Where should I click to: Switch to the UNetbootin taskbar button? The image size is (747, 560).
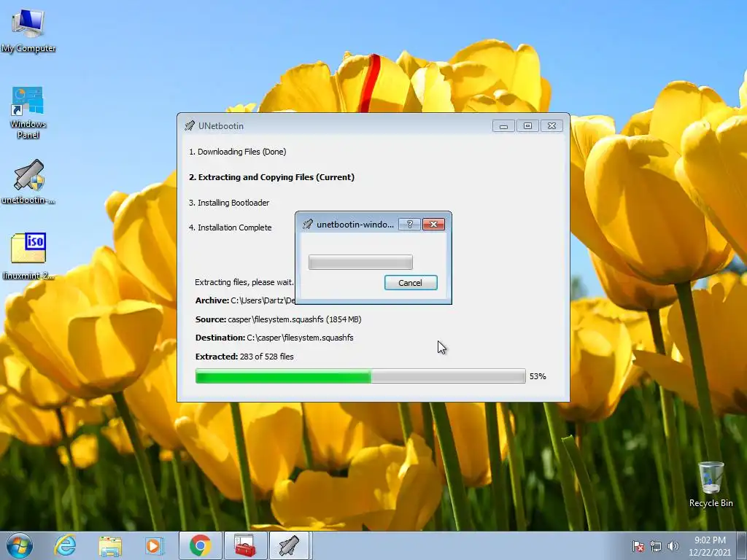coord(290,545)
